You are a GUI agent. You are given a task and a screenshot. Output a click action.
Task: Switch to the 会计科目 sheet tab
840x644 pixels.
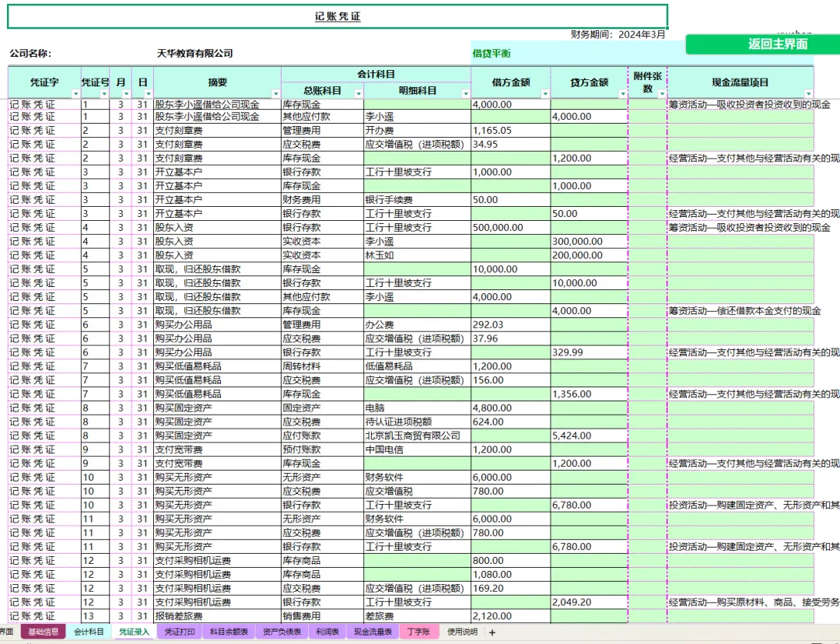(x=89, y=632)
